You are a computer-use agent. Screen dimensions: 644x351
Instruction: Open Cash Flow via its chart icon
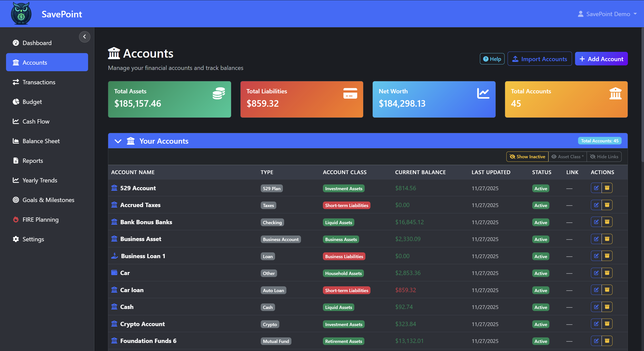[x=16, y=121]
